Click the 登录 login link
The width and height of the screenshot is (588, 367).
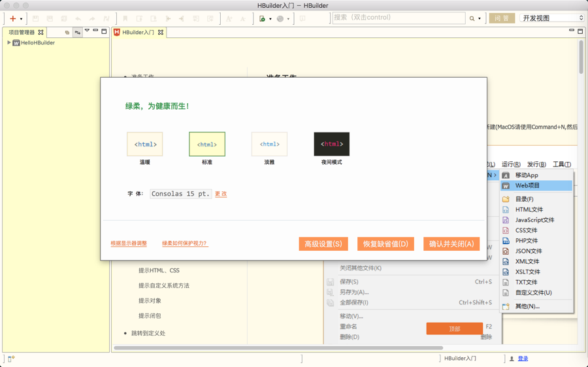coord(523,359)
